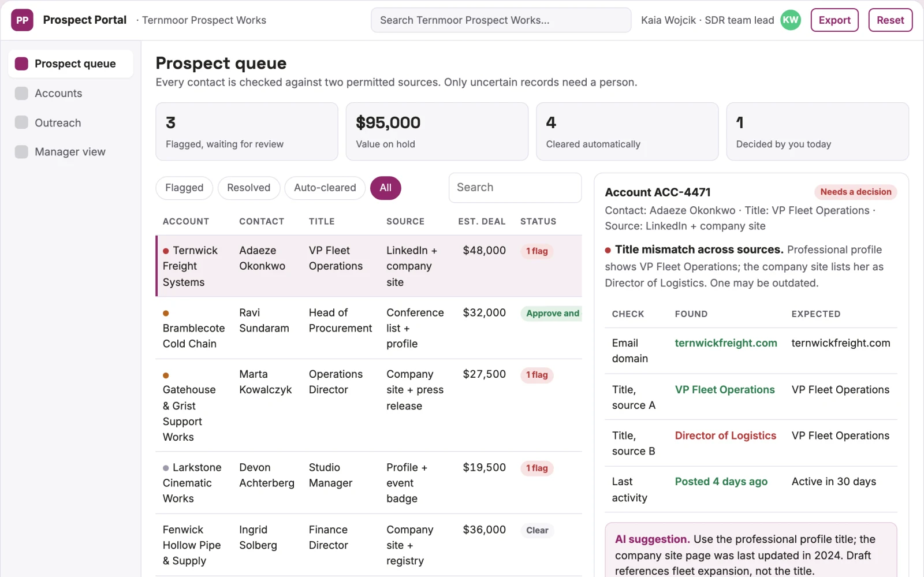Open Accounts in the sidebar
924x577 pixels.
(70, 93)
